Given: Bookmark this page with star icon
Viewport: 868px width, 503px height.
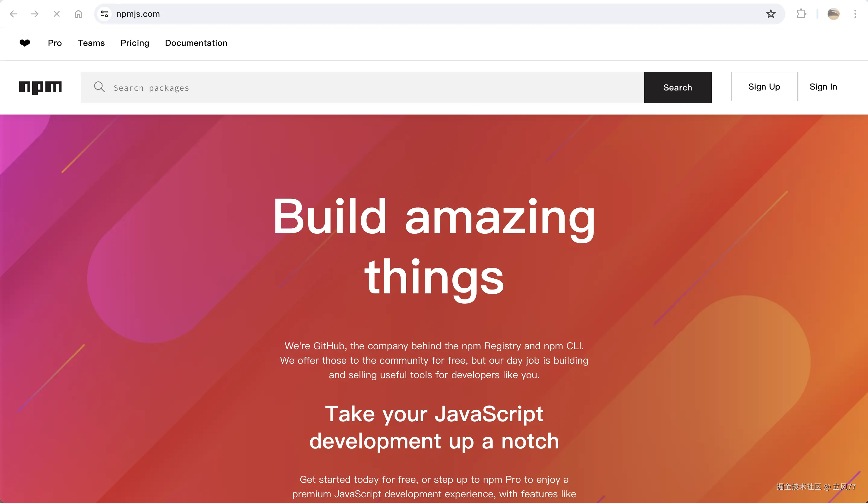Looking at the screenshot, I should coord(771,14).
